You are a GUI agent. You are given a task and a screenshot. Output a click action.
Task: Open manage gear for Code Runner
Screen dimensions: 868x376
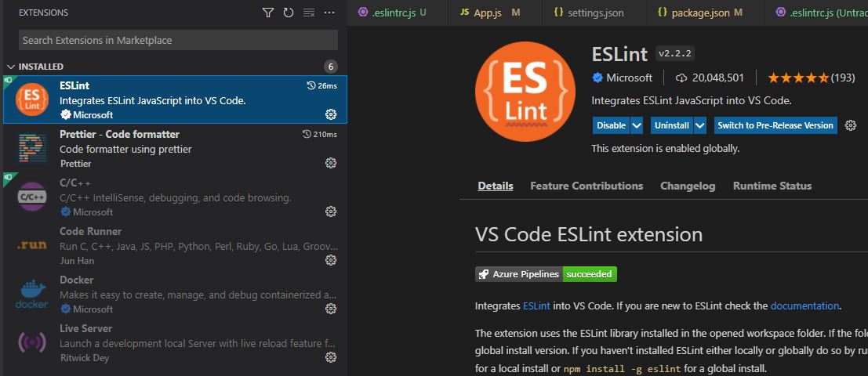[330, 260]
